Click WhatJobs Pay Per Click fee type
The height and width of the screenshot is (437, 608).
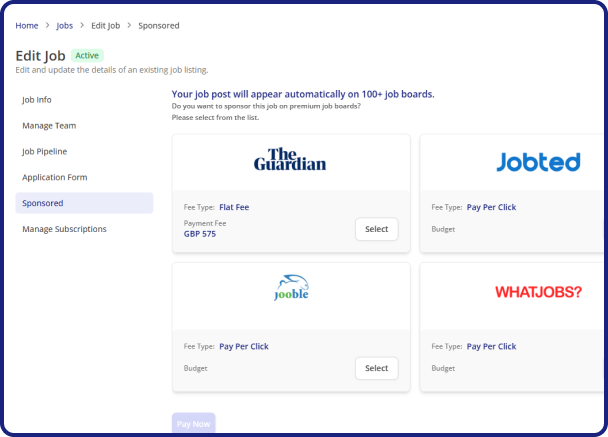[x=491, y=346]
